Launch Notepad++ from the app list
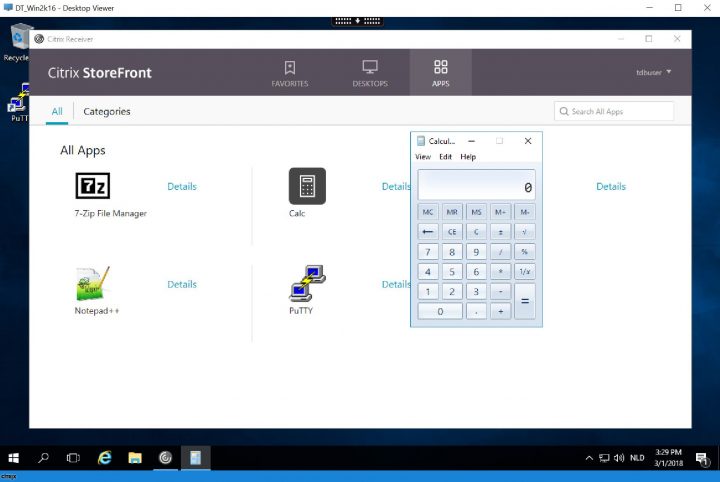Viewport: 720px width, 482px height. [x=93, y=284]
